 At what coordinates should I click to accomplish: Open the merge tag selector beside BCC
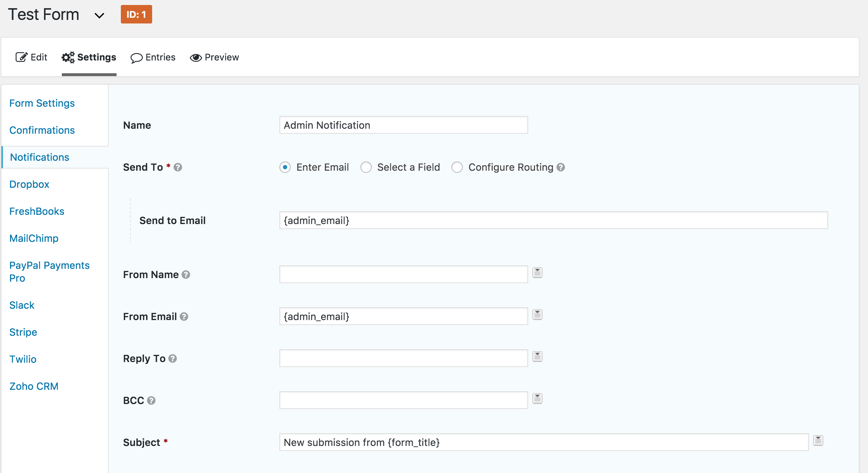point(537,399)
